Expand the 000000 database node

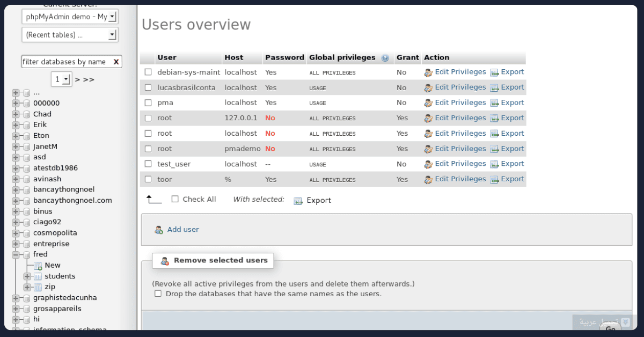(x=16, y=104)
